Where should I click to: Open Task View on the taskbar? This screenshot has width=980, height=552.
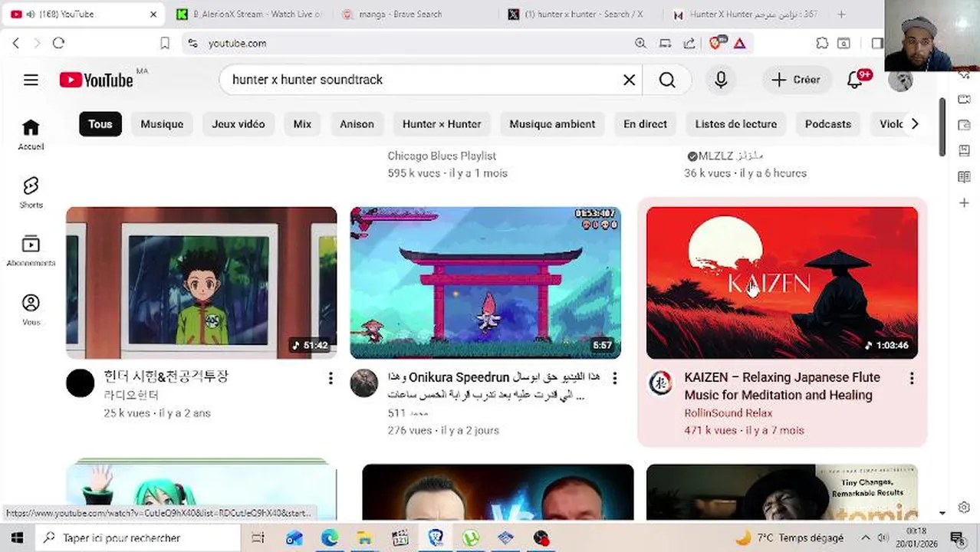tap(258, 537)
